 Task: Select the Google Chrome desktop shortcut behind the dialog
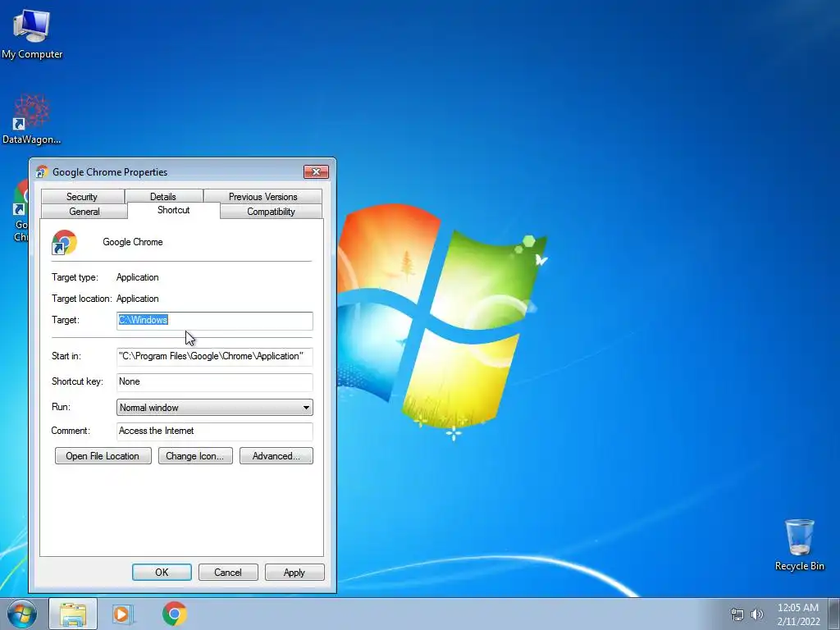(x=21, y=212)
